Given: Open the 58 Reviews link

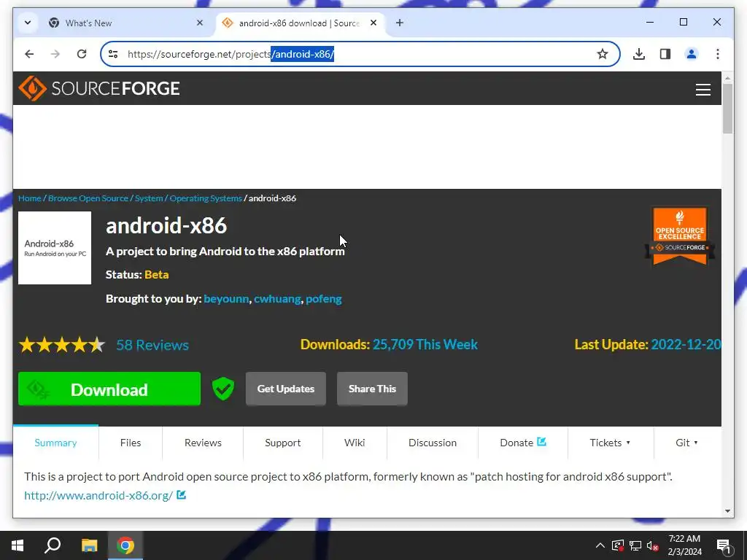Looking at the screenshot, I should pyautogui.click(x=152, y=345).
